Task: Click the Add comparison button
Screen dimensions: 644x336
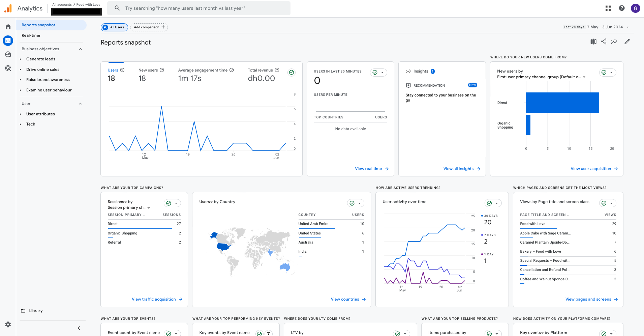Action: tap(149, 27)
